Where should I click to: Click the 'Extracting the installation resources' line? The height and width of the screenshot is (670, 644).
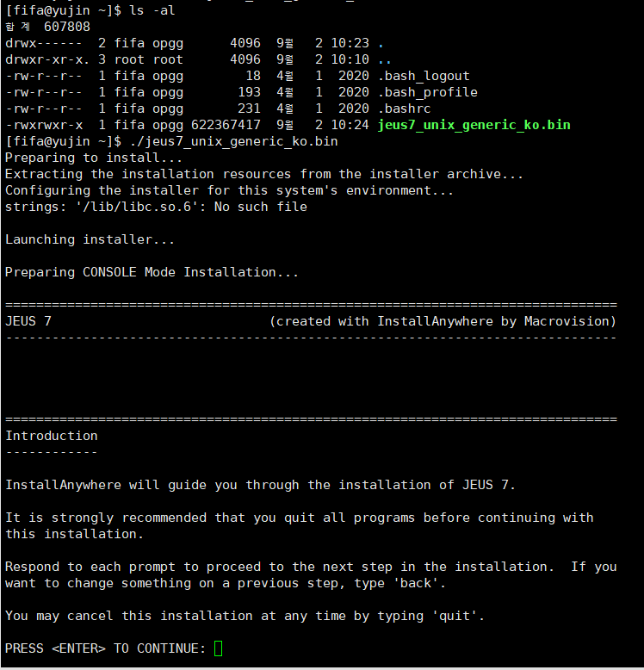(x=264, y=174)
